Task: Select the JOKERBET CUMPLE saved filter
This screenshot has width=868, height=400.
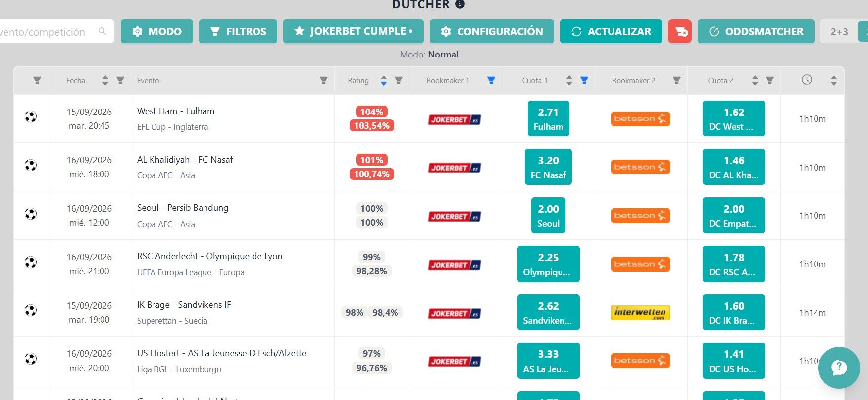Action: click(x=354, y=31)
